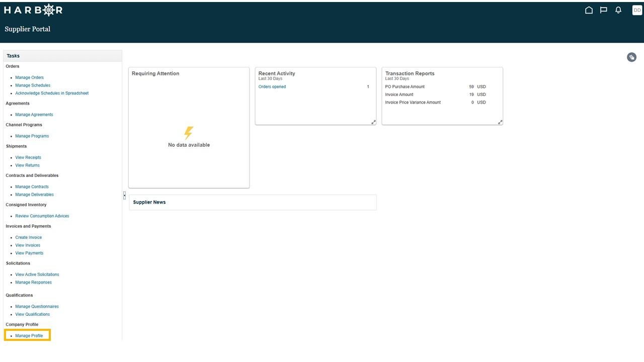644x362 pixels.
Task: Open Manage Orders link
Action: point(29,77)
